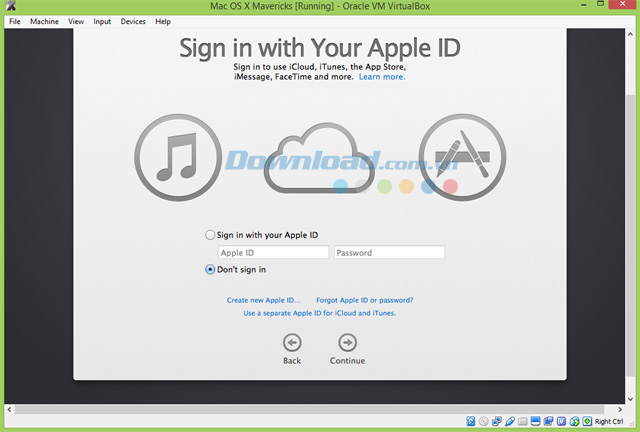
Task: Minimize the VirtualBox window
Action: click(584, 5)
